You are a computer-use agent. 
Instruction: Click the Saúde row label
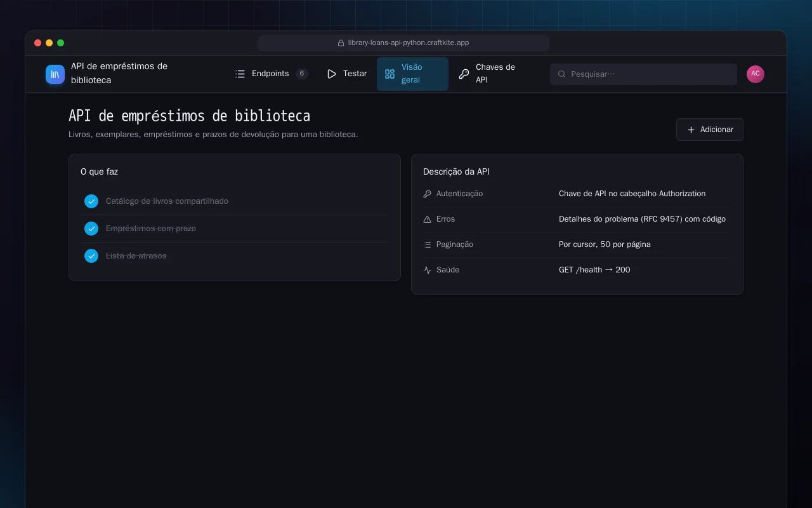[448, 270]
